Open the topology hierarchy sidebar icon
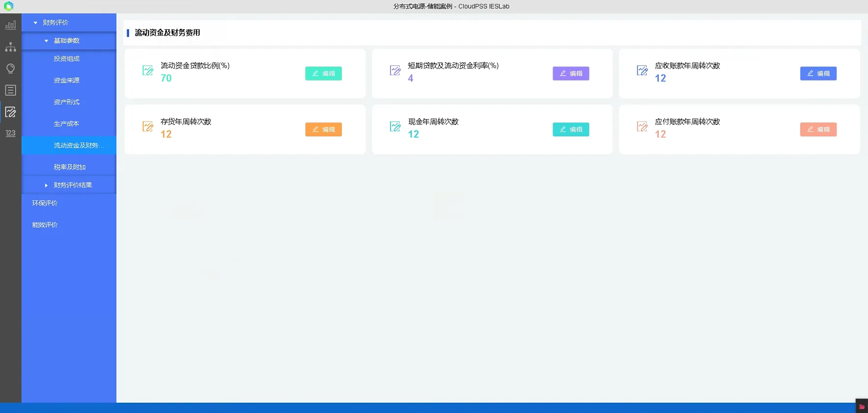The width and height of the screenshot is (868, 413). [11, 47]
